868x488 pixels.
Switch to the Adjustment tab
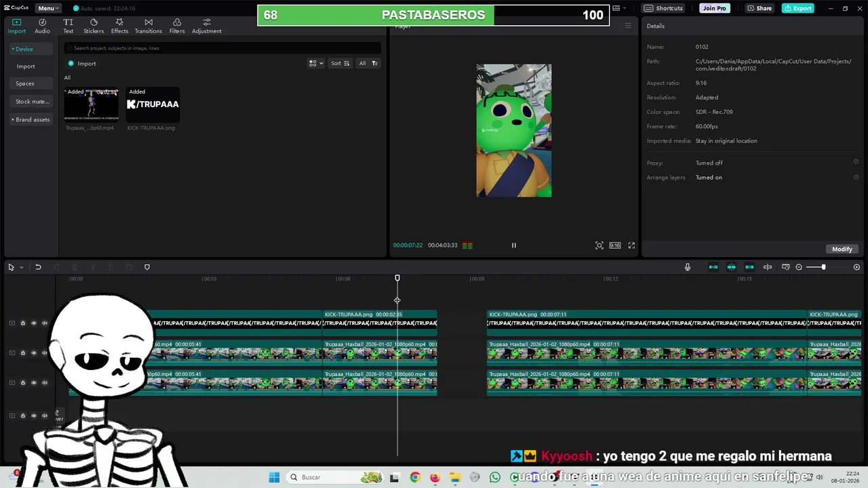point(207,26)
